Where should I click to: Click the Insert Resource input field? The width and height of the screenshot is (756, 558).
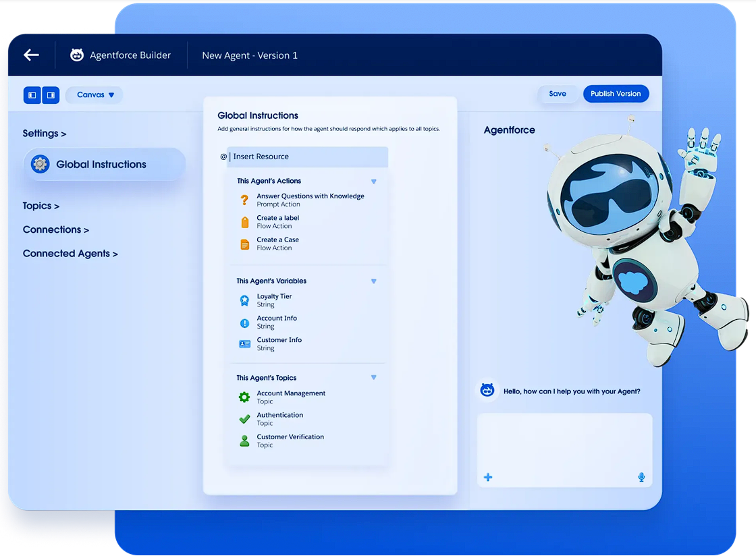tap(308, 157)
